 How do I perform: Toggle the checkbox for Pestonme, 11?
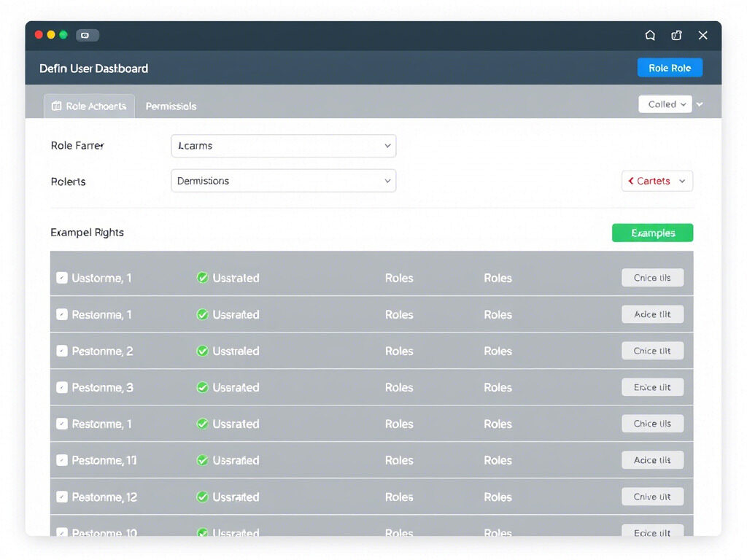[62, 460]
